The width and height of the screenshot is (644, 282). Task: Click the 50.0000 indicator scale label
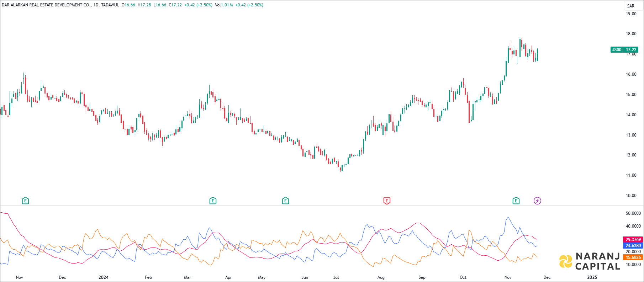pyautogui.click(x=633, y=213)
